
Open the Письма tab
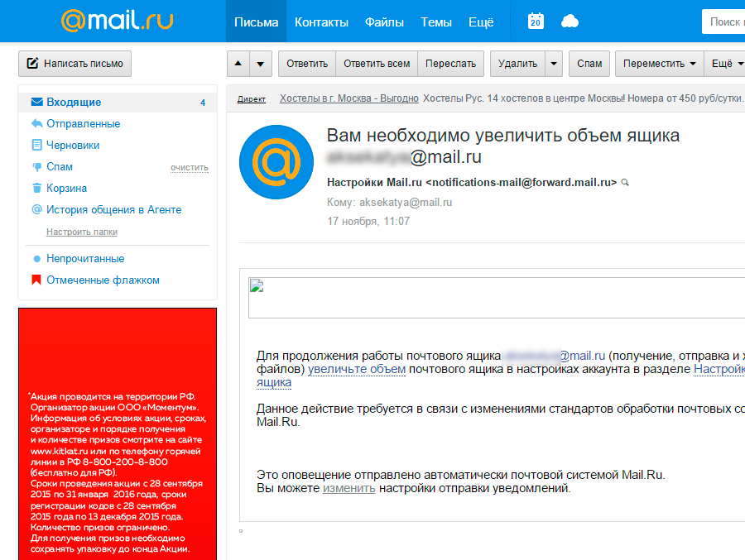click(256, 22)
